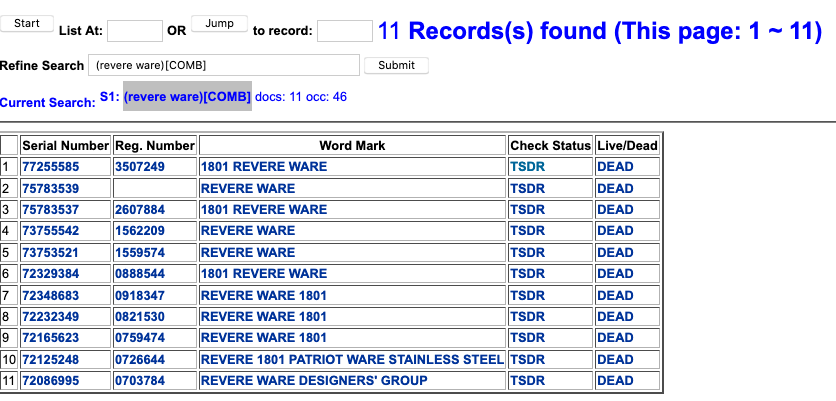Check TSDR status for serial 72086995
The height and width of the screenshot is (401, 836).
(x=528, y=381)
